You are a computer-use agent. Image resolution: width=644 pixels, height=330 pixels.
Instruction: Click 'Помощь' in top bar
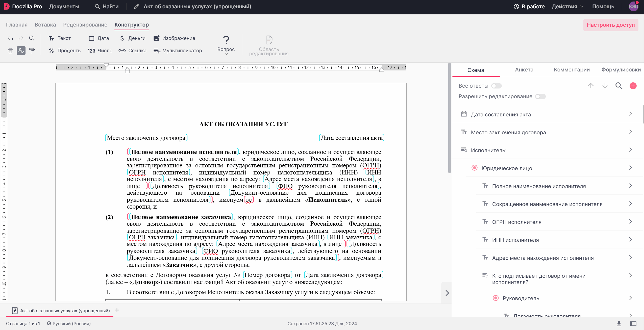click(x=603, y=7)
